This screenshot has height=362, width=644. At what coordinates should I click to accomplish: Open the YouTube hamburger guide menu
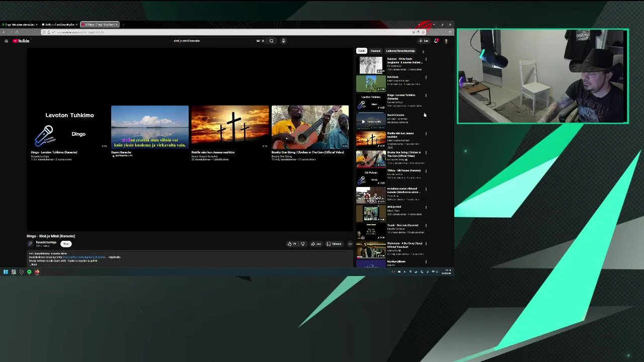[x=6, y=41]
